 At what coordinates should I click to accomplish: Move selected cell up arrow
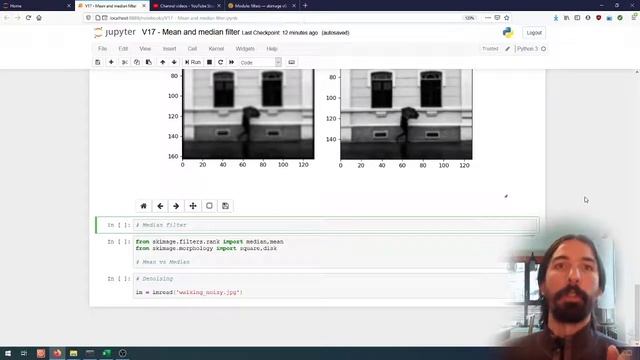click(162, 62)
